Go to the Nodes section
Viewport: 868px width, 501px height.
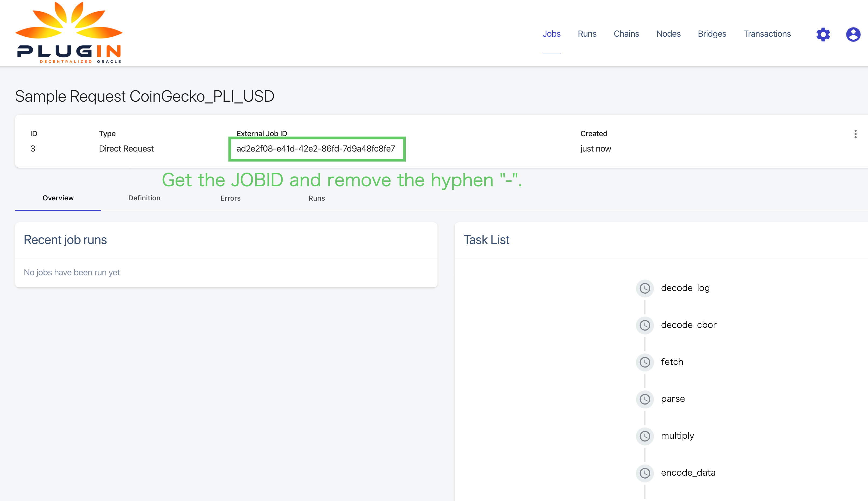[668, 34]
